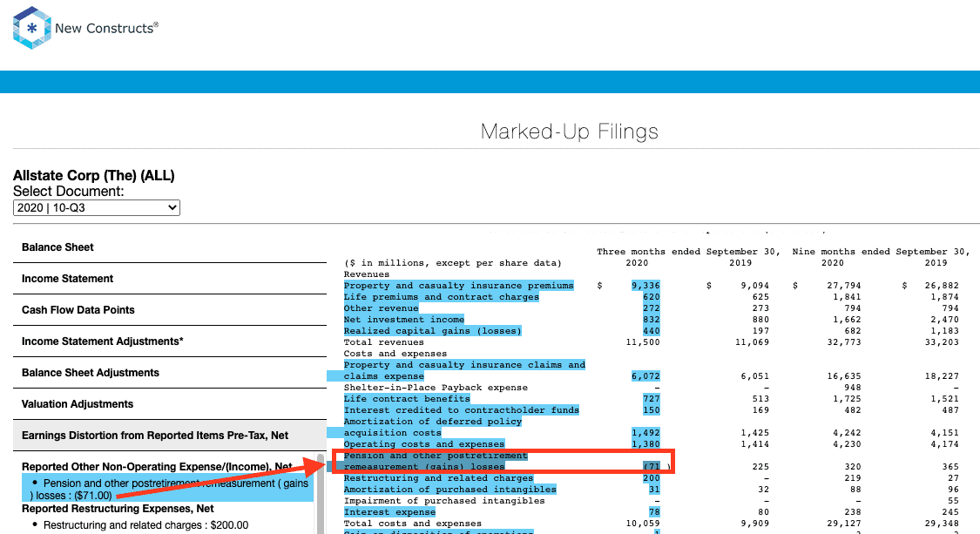980x534 pixels.
Task: Open Valuation Adjustments section
Action: tap(169, 403)
